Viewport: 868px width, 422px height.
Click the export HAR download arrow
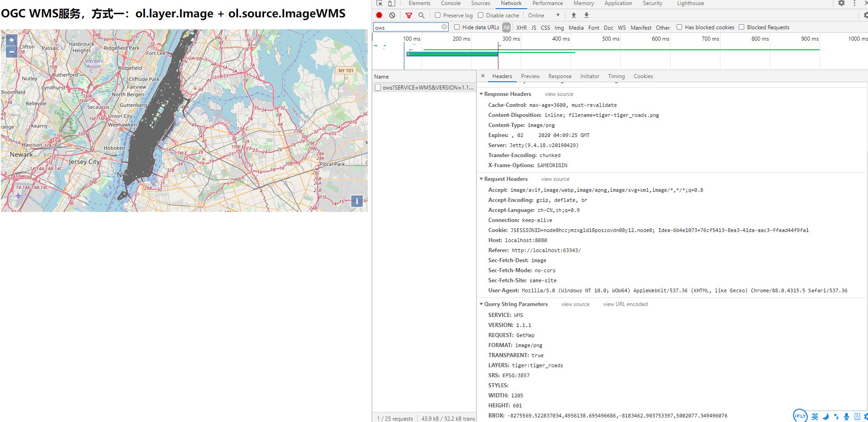587,16
